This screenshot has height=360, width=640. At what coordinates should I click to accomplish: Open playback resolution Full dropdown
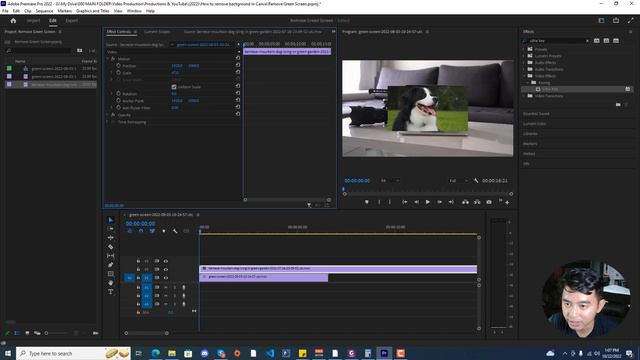click(458, 180)
